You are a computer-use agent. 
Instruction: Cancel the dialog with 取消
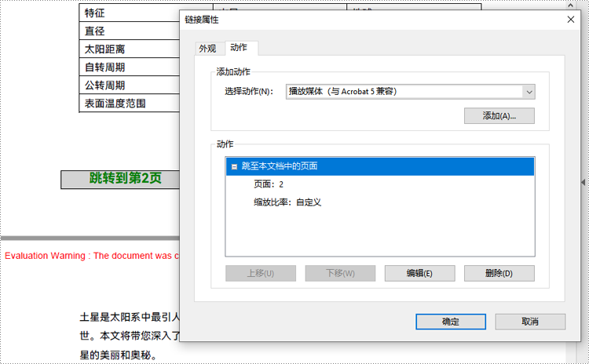tap(530, 322)
